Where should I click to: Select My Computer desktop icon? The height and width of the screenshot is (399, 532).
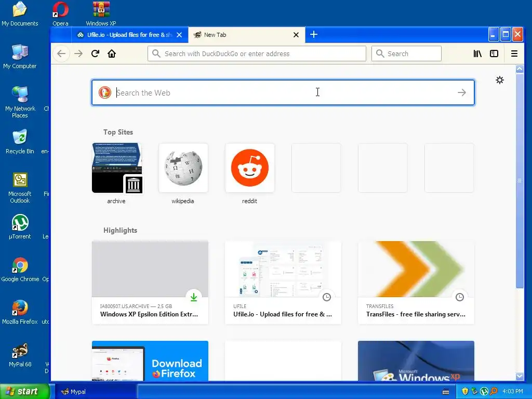click(20, 57)
